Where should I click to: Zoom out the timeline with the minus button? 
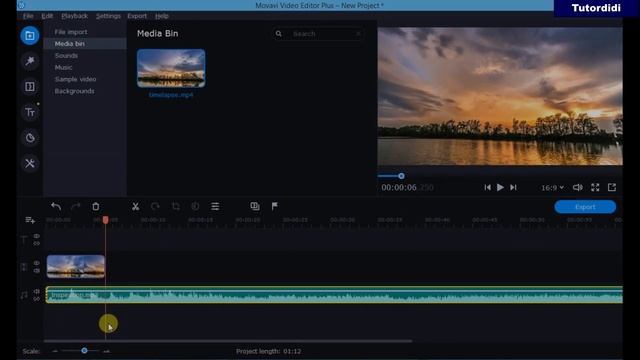(x=55, y=351)
